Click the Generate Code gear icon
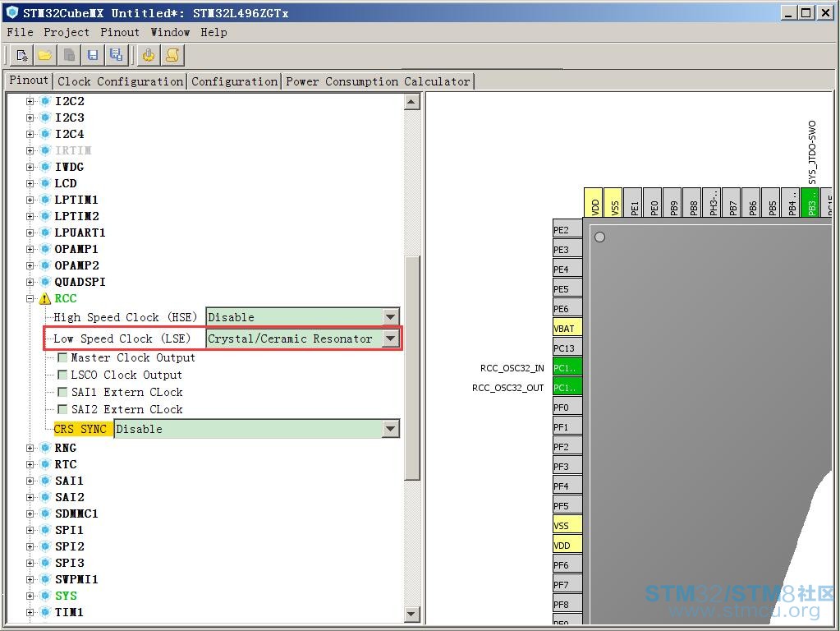Image resolution: width=840 pixels, height=631 pixels. click(x=149, y=55)
